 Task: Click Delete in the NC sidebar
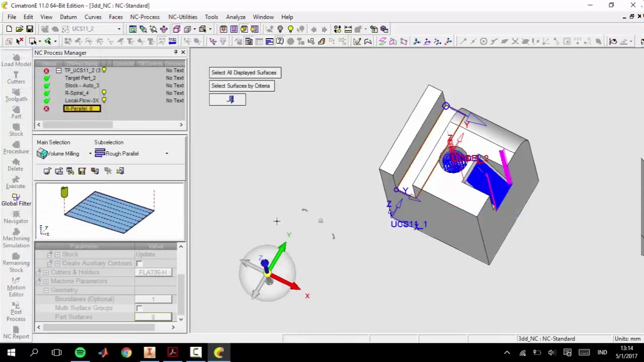(16, 165)
